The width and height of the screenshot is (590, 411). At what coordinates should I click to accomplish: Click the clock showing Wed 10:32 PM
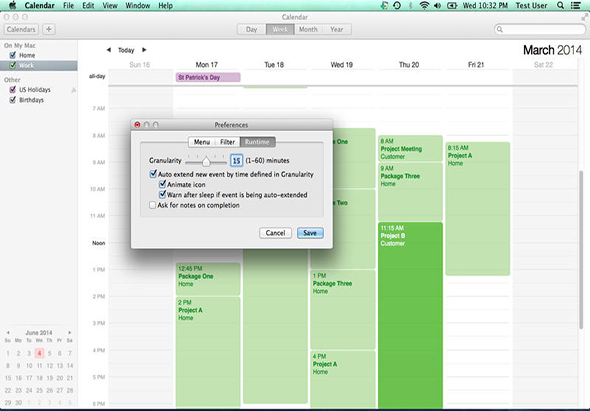(x=485, y=5)
